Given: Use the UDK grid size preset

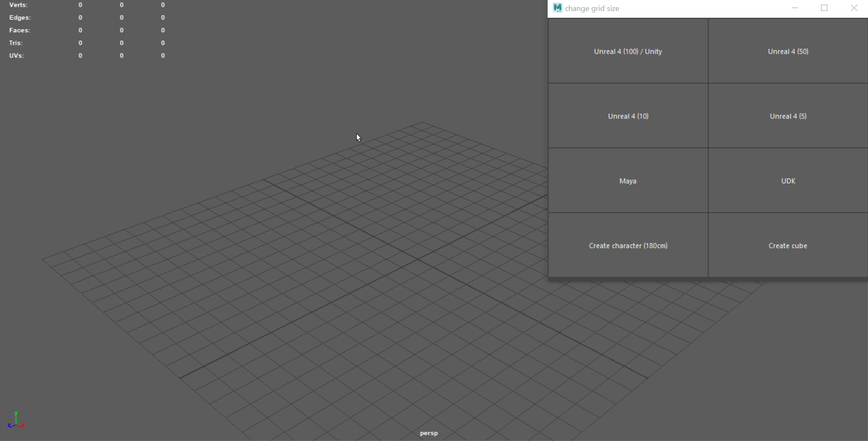Looking at the screenshot, I should 788,181.
